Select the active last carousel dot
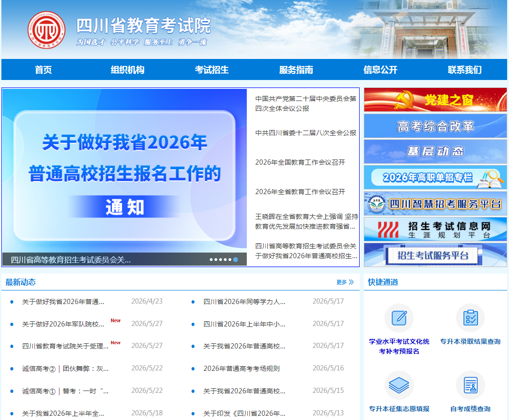509x420 pixels. tap(236, 260)
